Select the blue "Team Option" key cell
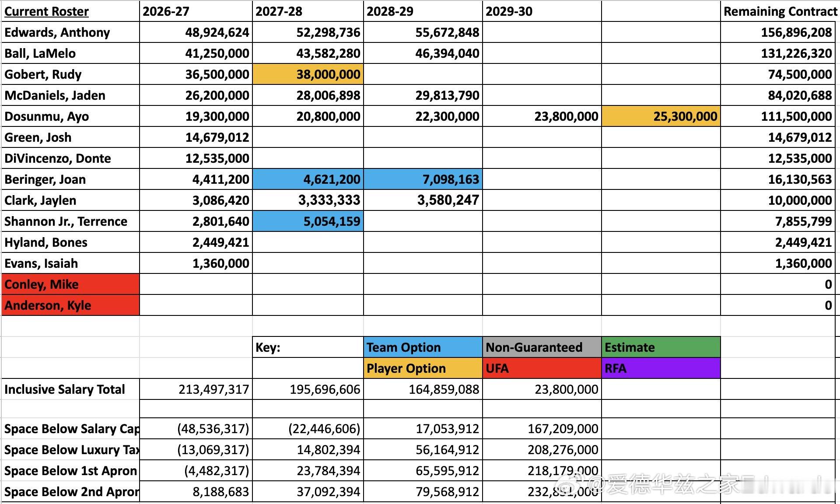 423,347
